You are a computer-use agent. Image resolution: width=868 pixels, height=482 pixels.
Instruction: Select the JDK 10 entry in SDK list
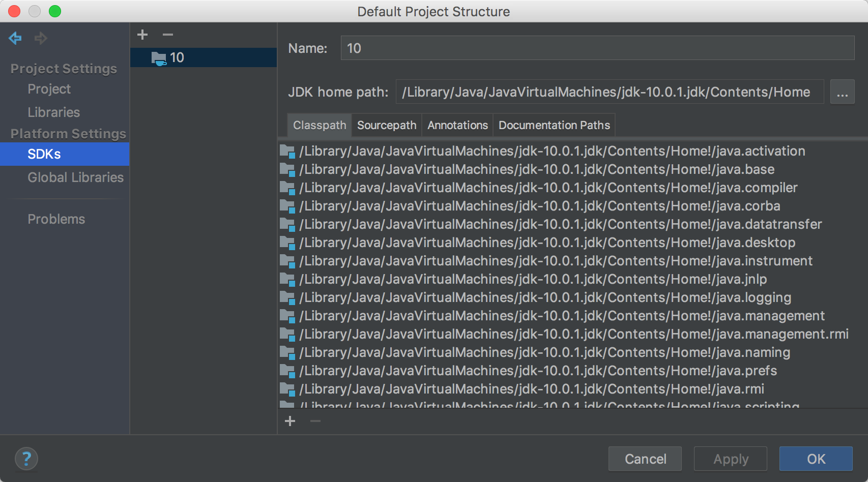[177, 57]
